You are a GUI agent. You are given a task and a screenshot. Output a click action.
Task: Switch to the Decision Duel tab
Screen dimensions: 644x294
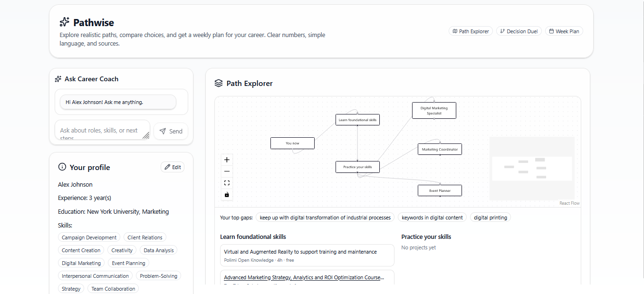click(x=519, y=31)
